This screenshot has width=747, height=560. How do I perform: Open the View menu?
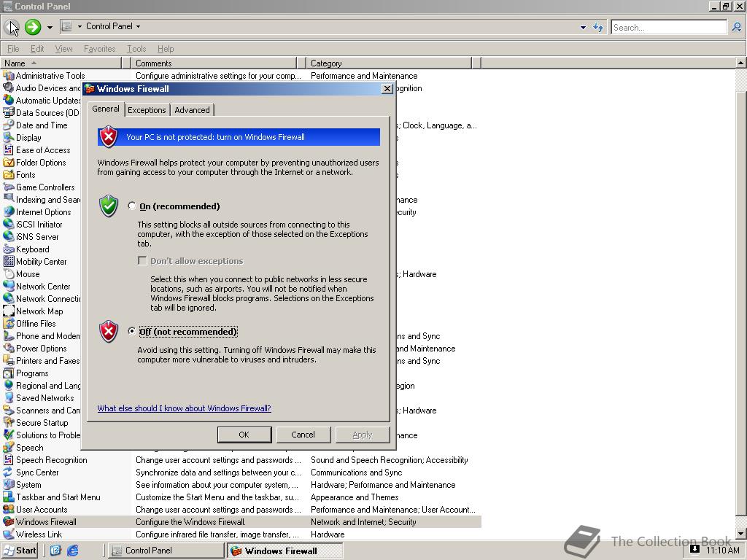pos(64,49)
